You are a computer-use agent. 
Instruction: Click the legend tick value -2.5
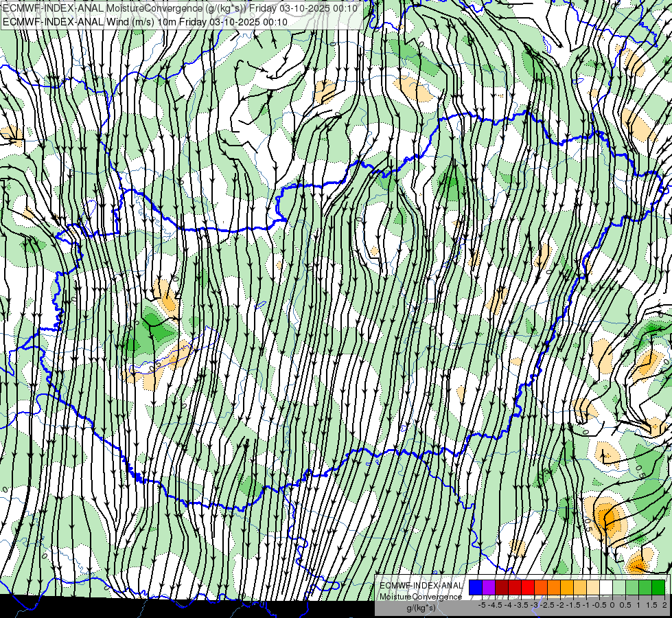pos(548,605)
